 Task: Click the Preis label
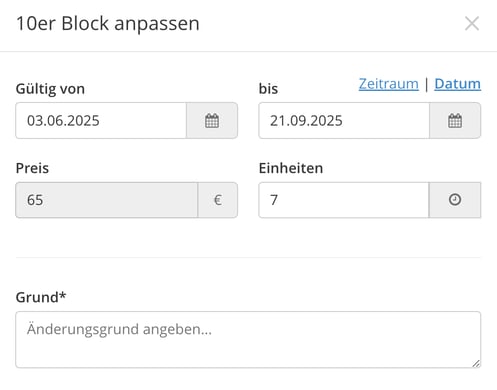point(32,168)
